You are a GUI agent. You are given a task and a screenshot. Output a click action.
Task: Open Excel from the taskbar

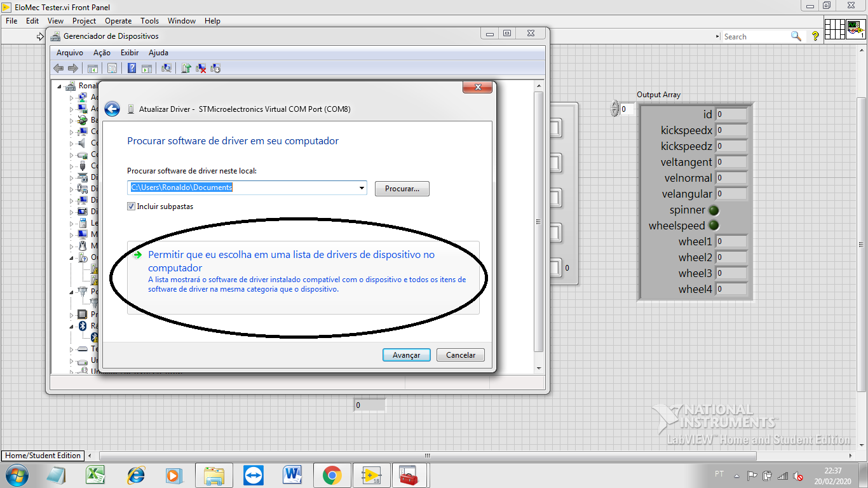tap(95, 475)
